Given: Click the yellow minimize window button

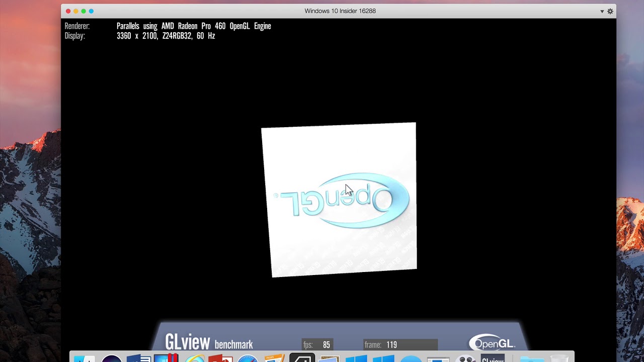Looking at the screenshot, I should [x=76, y=11].
